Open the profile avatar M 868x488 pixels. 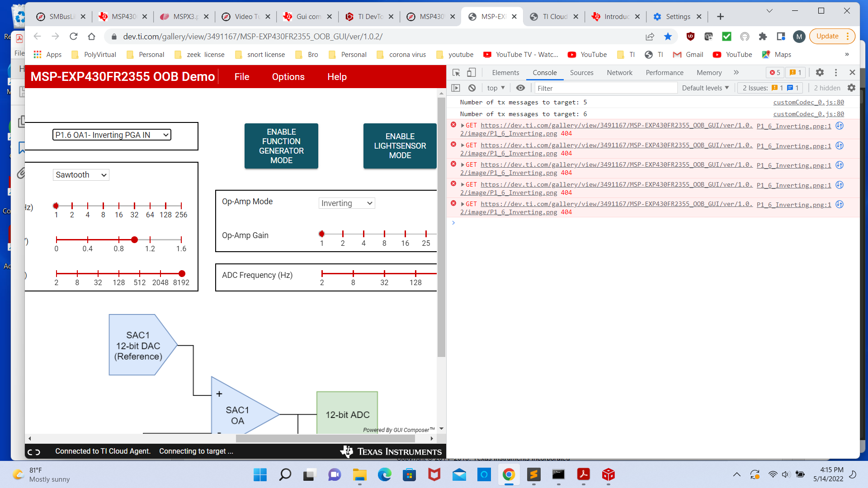(799, 36)
